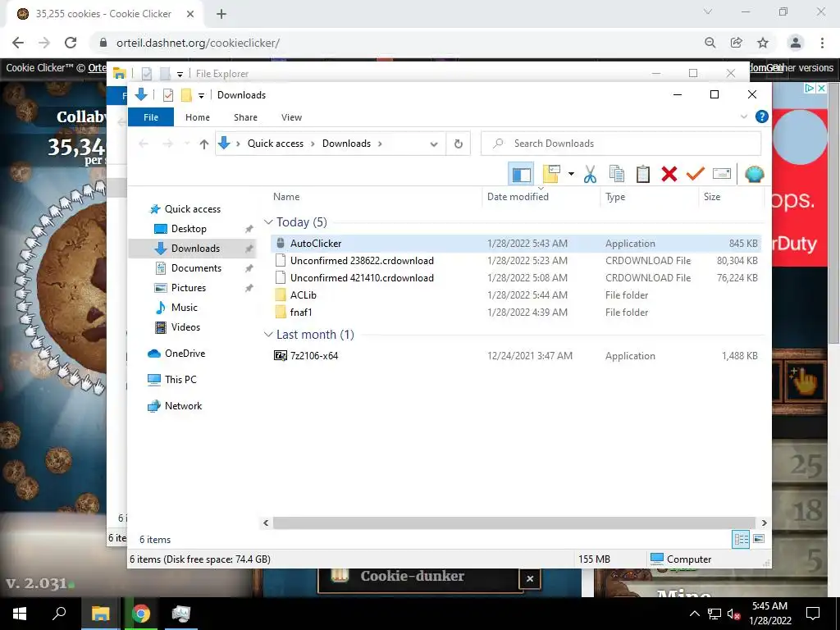840x630 pixels.
Task: Click the orange checkmark Properties icon
Action: coord(696,174)
